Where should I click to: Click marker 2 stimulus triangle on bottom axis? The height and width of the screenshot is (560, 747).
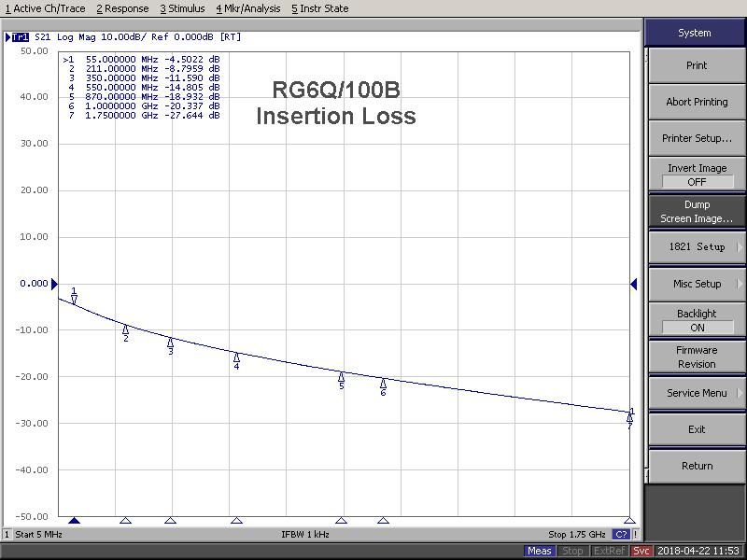pyautogui.click(x=126, y=521)
